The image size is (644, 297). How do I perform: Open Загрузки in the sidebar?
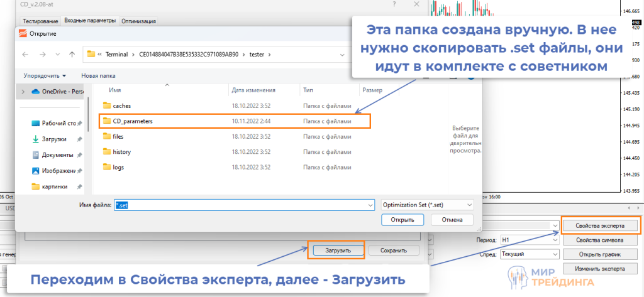tap(55, 139)
